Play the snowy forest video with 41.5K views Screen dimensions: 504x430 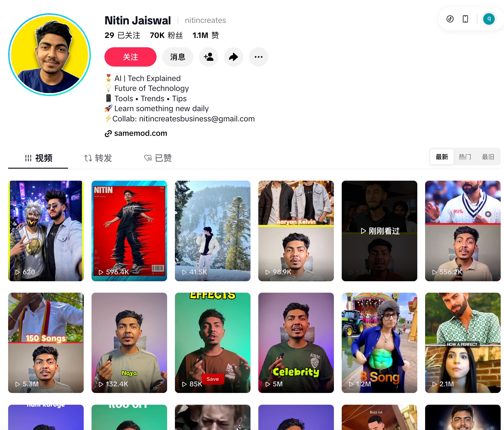(213, 231)
